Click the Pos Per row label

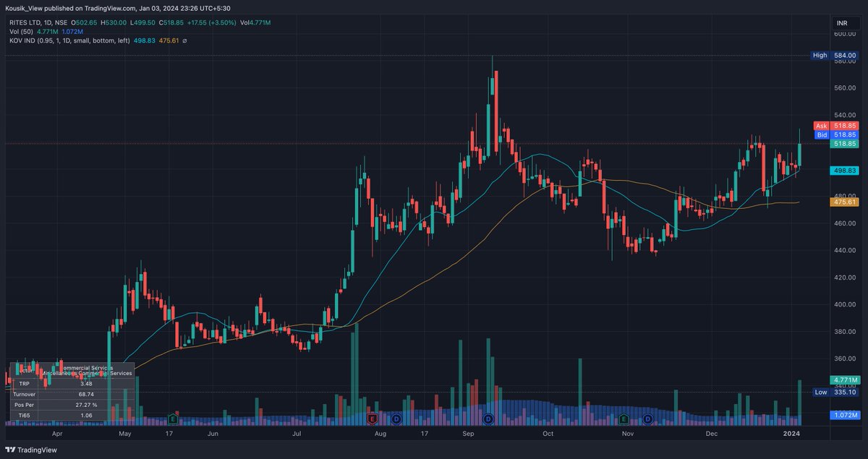[x=25, y=405]
